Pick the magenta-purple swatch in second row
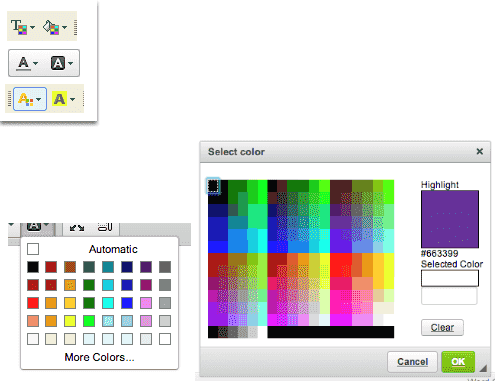504x385 pixels. pos(146,285)
